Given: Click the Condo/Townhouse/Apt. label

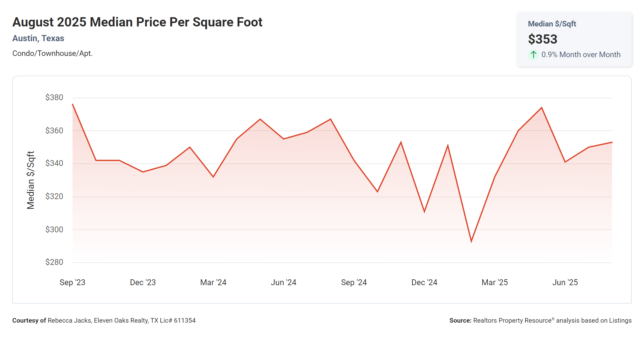Looking at the screenshot, I should 52,53.
